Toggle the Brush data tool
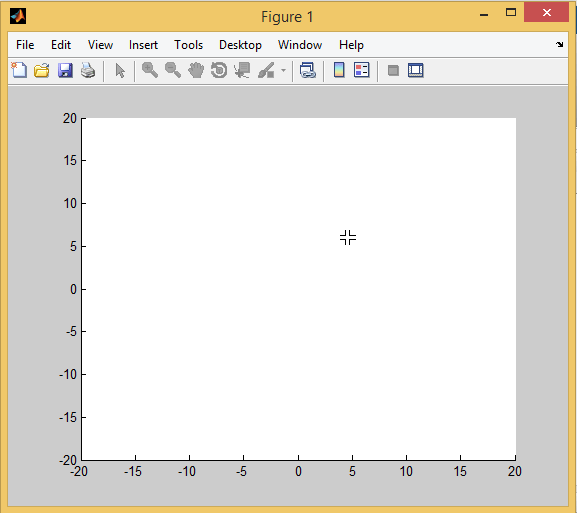 pyautogui.click(x=266, y=70)
